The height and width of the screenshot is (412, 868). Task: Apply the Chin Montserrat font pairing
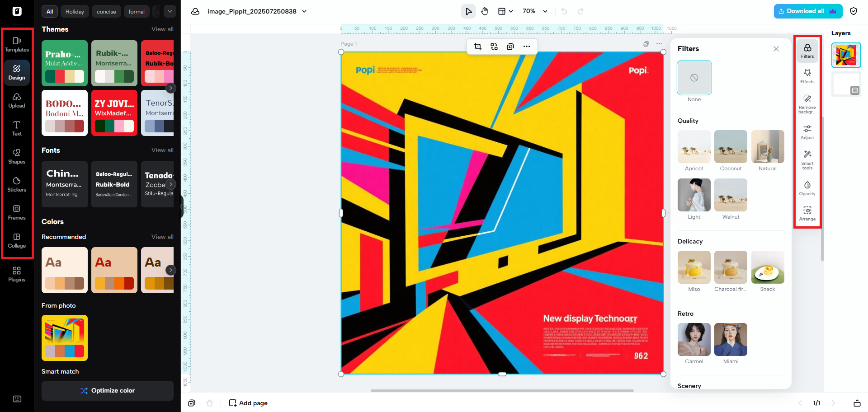(65, 184)
